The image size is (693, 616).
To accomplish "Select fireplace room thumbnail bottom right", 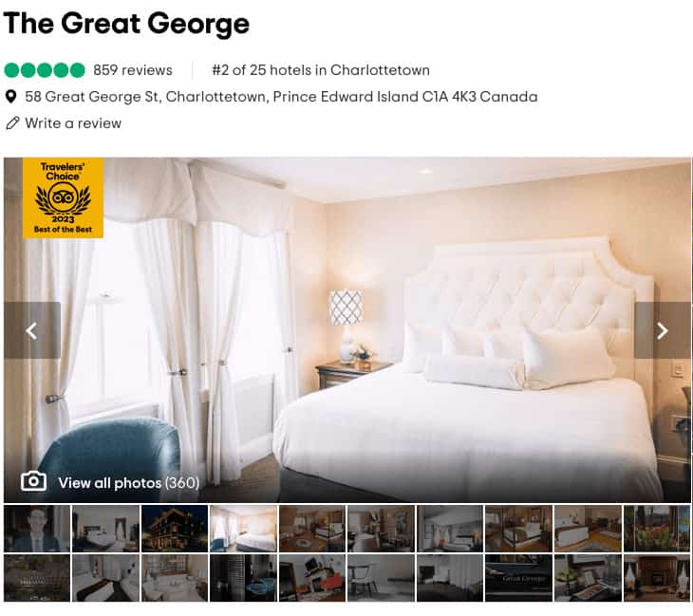I will click(657, 578).
